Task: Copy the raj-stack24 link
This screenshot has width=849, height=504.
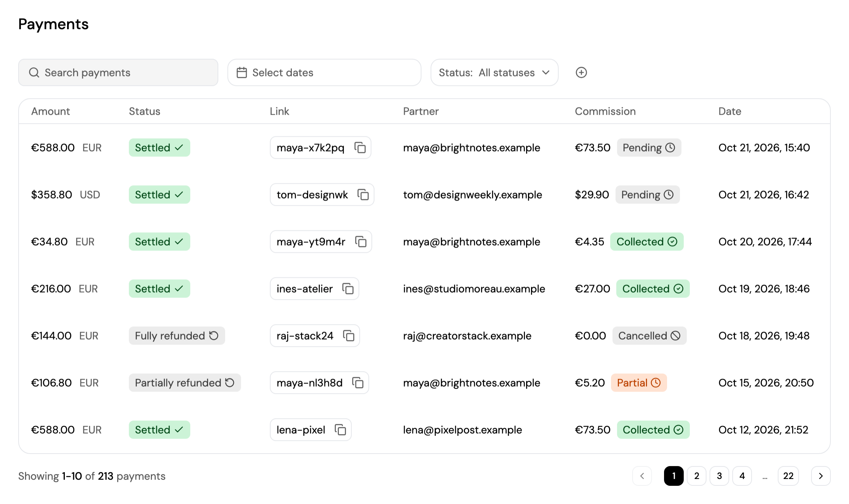Action: [x=348, y=335]
